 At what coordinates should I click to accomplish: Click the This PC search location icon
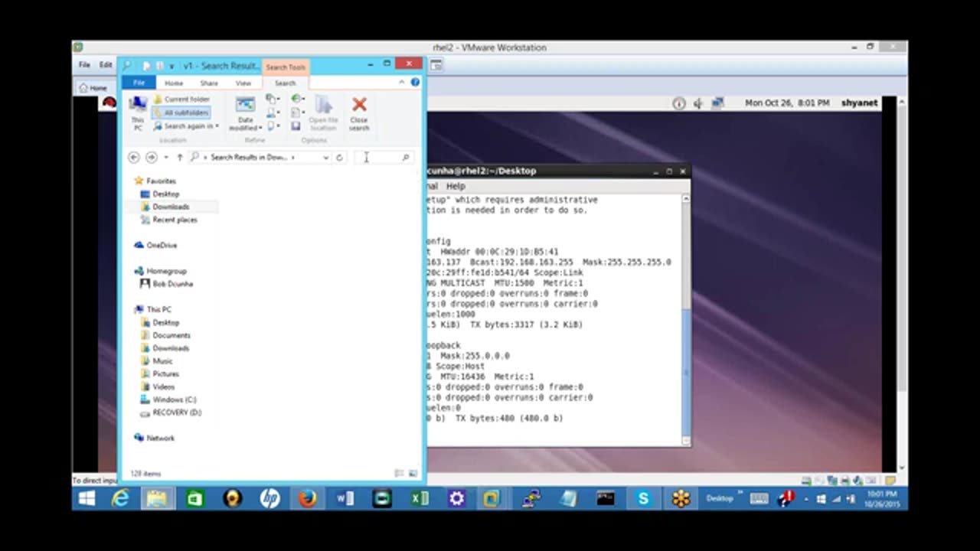click(x=138, y=112)
